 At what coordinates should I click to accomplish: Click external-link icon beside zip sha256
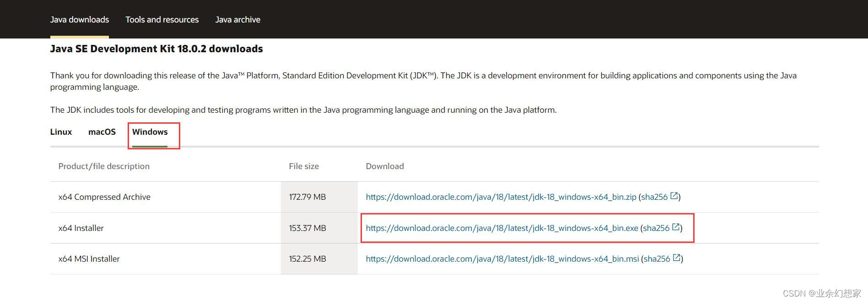(674, 196)
